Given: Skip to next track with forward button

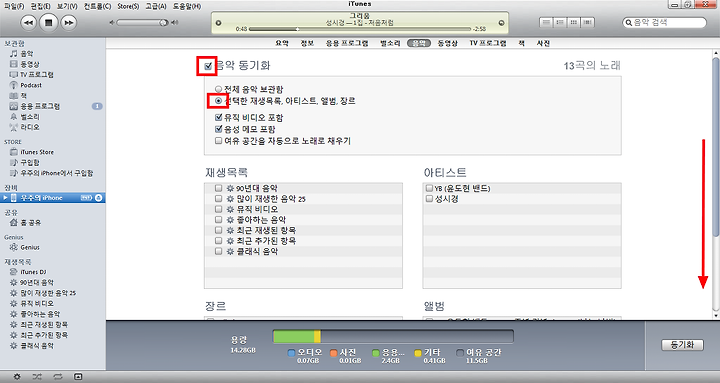Looking at the screenshot, I should pyautogui.click(x=68, y=23).
